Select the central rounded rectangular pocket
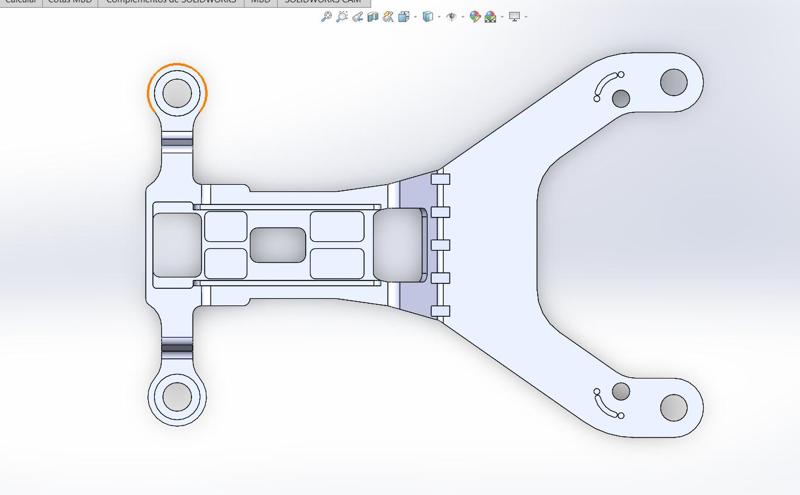 click(278, 245)
